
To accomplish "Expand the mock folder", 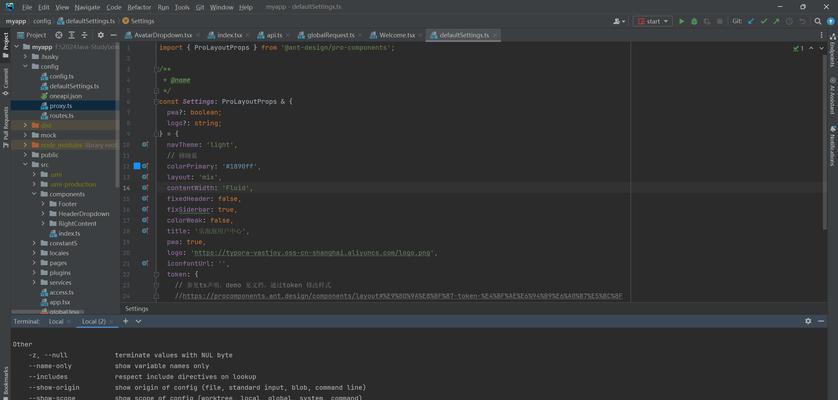I will click(25, 135).
